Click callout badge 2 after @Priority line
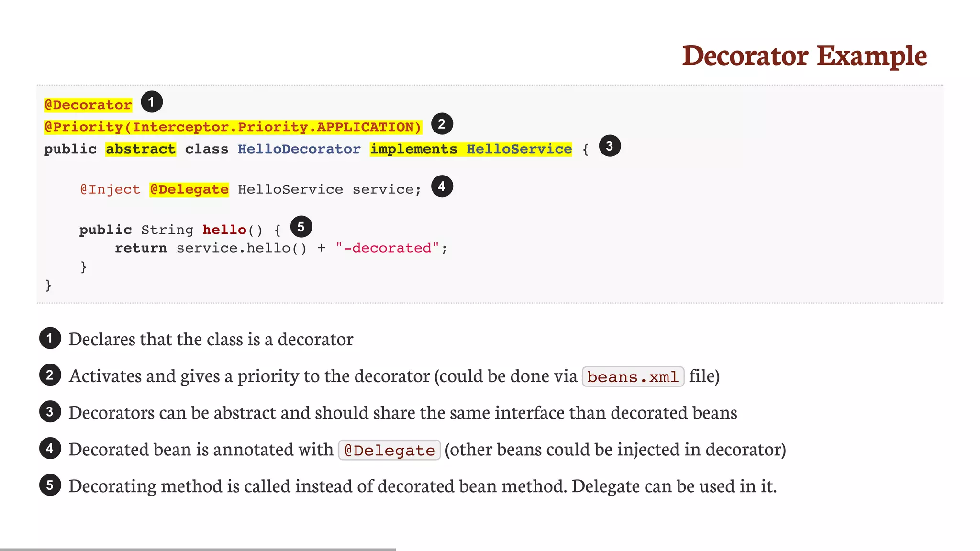This screenshot has height=551, width=980. click(442, 124)
